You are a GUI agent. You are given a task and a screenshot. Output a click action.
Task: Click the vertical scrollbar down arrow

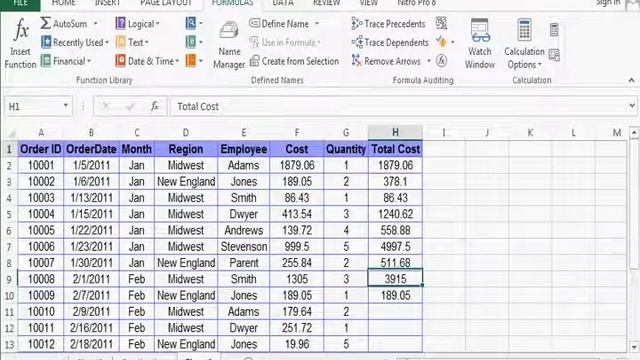click(634, 347)
